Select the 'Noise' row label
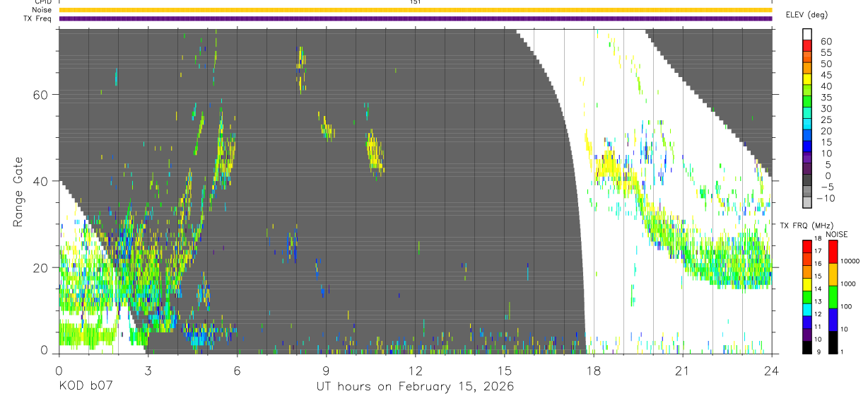This screenshot has width=868, height=401. [x=42, y=10]
